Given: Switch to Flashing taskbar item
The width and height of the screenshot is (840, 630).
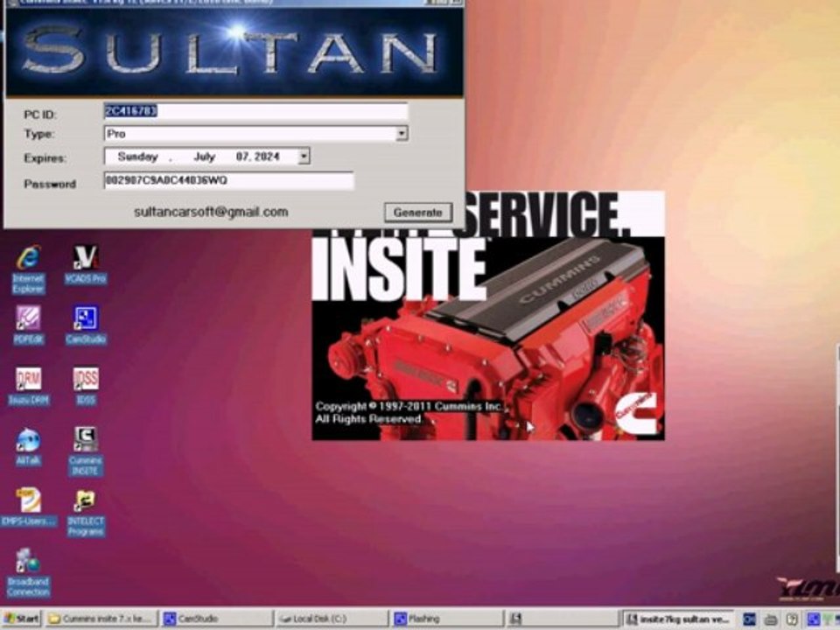Looking at the screenshot, I should click(x=447, y=619).
